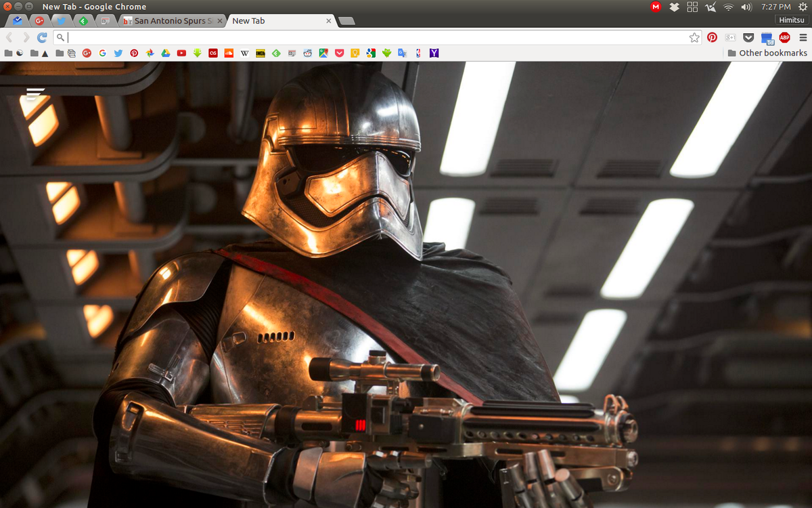The image size is (812, 508).
Task: Open the new-tab page menu lines icon
Action: (36, 94)
